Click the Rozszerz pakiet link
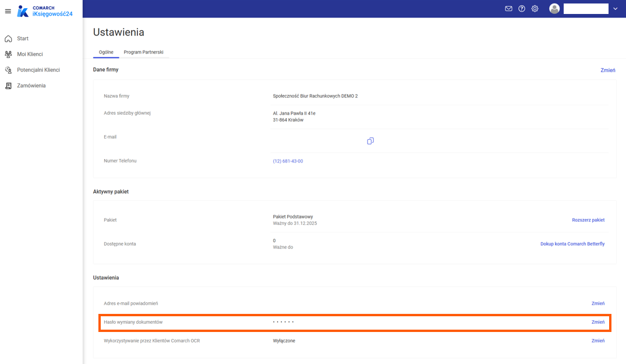 pos(588,220)
